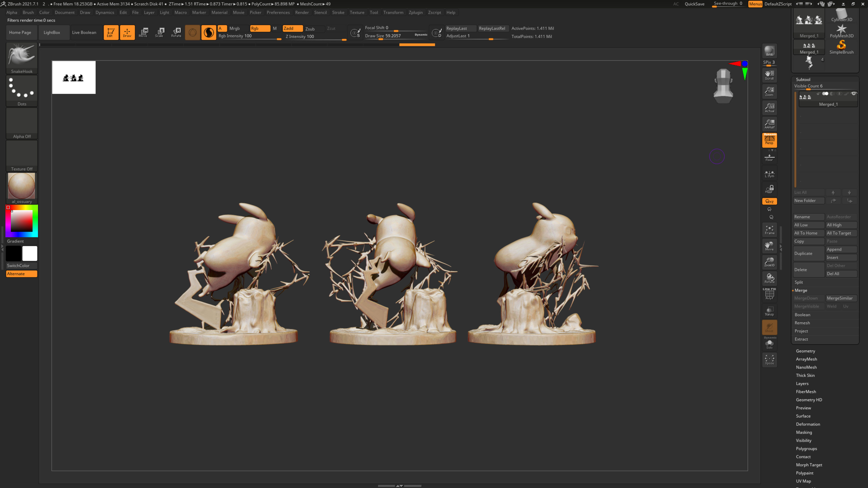Click the Frame mesh icon
This screenshot has width=868, height=488.
click(770, 230)
